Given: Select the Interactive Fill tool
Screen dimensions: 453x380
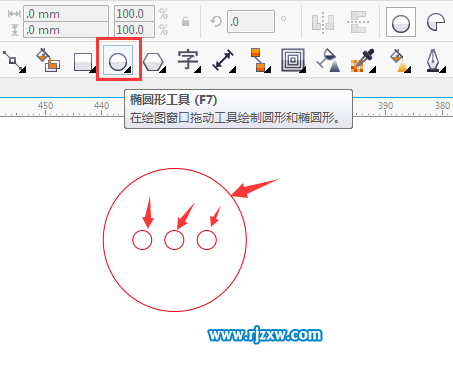Looking at the screenshot, I should tap(400, 60).
